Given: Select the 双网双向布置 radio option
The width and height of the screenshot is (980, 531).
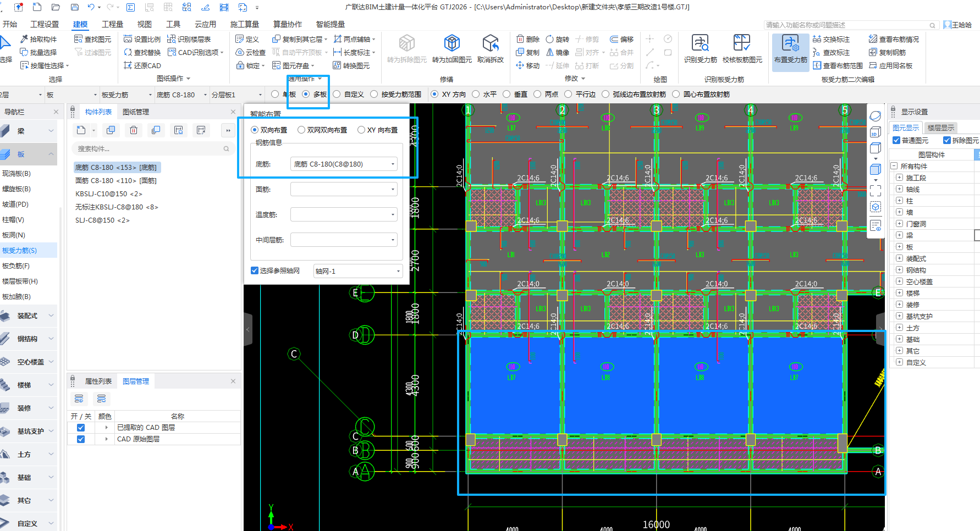Looking at the screenshot, I should (x=301, y=130).
